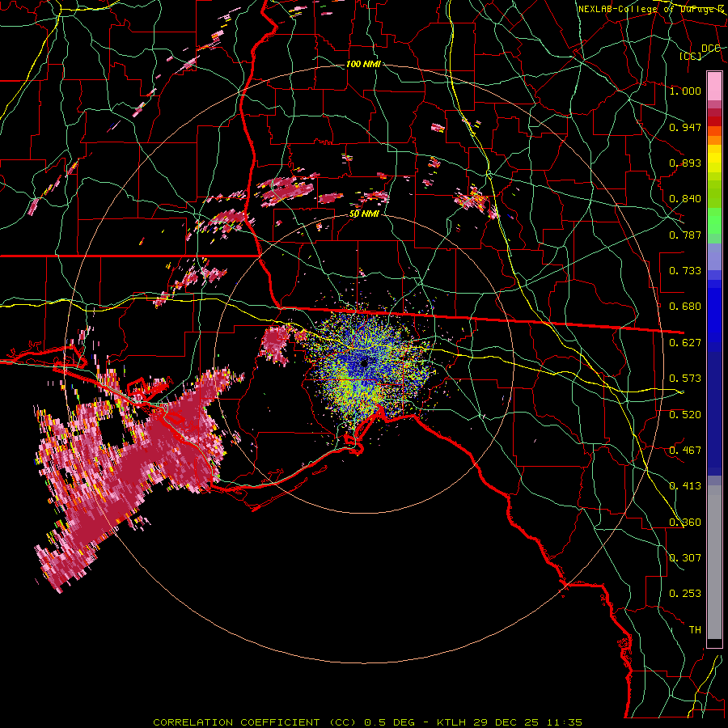The width and height of the screenshot is (728, 728).
Task: Click the 0.840 legend value
Action: point(685,199)
